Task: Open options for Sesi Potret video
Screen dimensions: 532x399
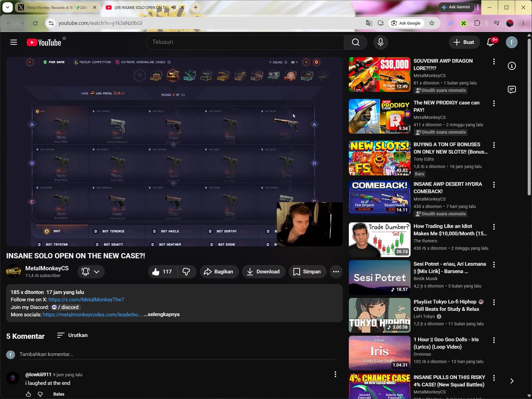Action: coord(494,264)
